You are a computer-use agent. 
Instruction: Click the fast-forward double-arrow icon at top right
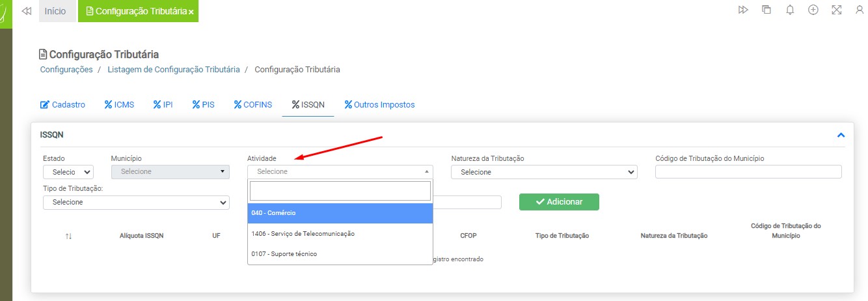tap(743, 10)
